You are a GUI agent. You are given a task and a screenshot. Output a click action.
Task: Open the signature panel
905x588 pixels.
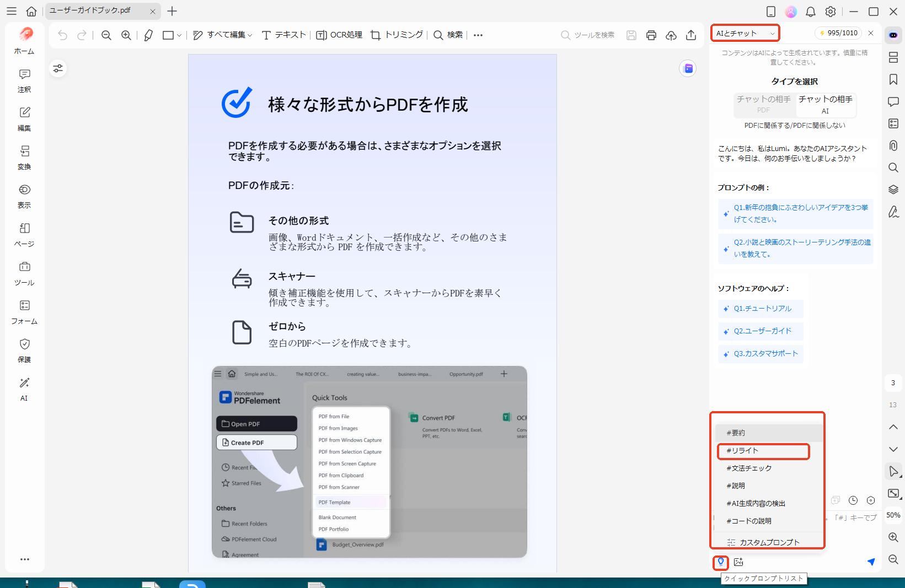893,212
